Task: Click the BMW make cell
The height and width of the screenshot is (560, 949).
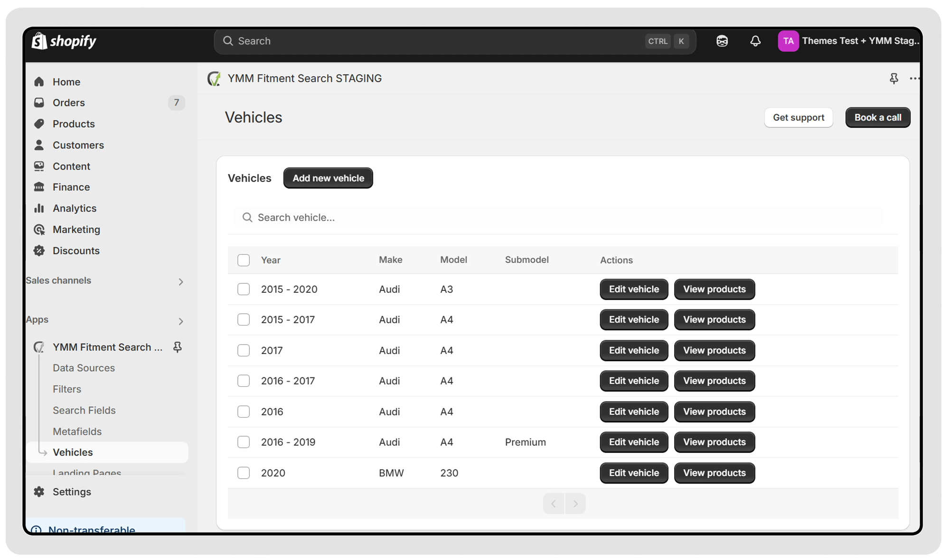Action: pos(391,473)
